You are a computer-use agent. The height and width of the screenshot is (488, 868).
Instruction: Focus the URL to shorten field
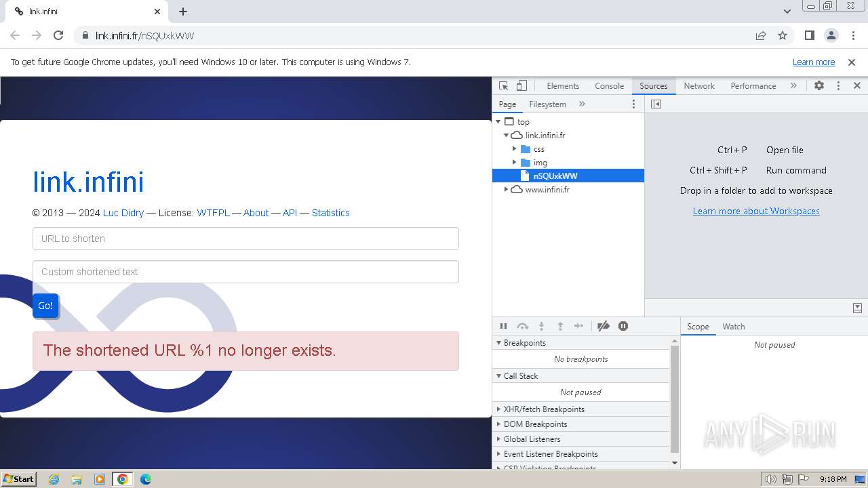tap(245, 239)
